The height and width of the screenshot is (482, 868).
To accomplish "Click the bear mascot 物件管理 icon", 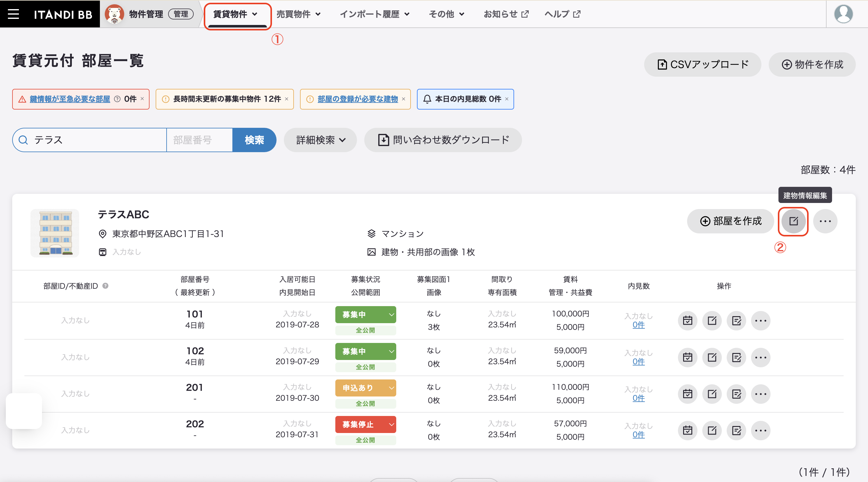I will 114,14.
